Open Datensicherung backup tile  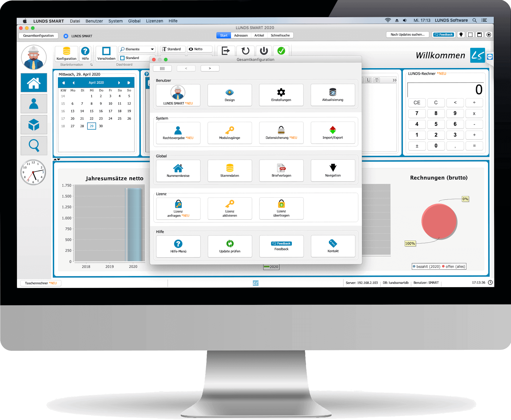[x=281, y=133]
